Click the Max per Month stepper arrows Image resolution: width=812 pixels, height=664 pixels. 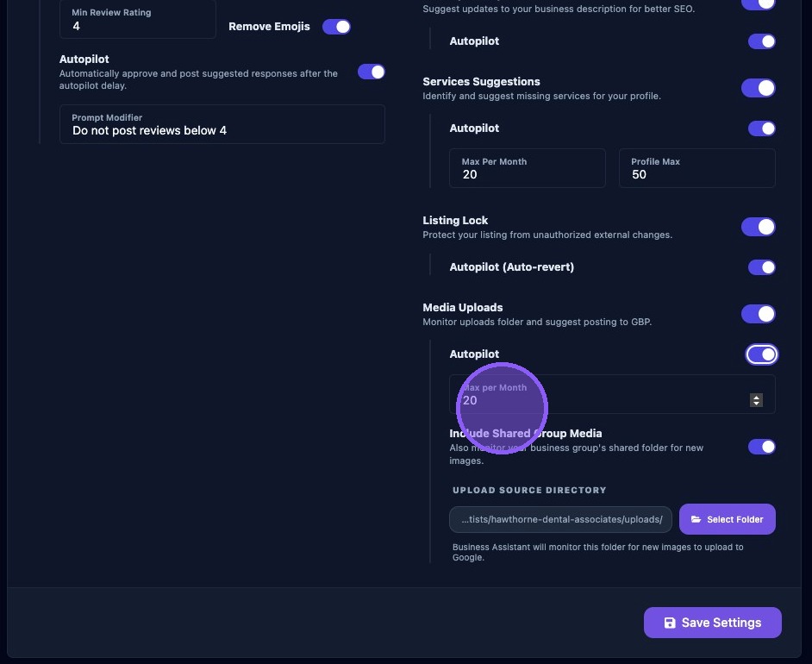(756, 400)
